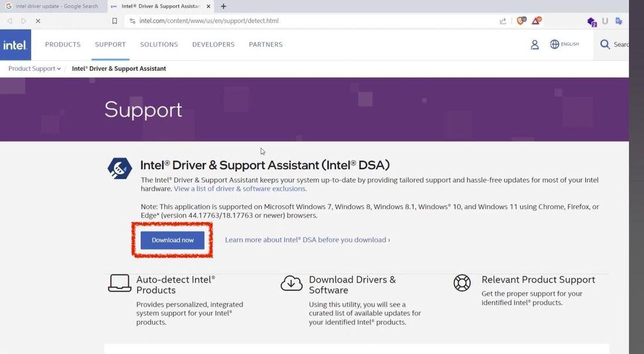Viewport: 644px width, 354px height.
Task: Open the PARTNERS menu
Action: click(265, 45)
